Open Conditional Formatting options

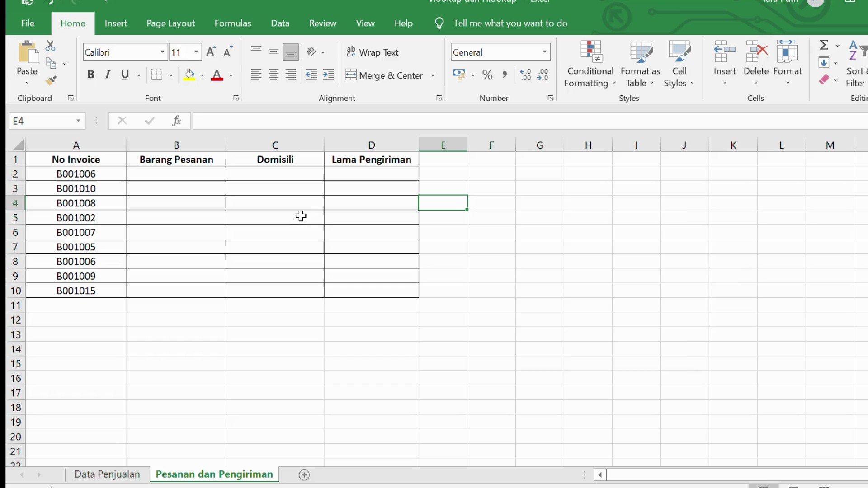[x=590, y=63]
